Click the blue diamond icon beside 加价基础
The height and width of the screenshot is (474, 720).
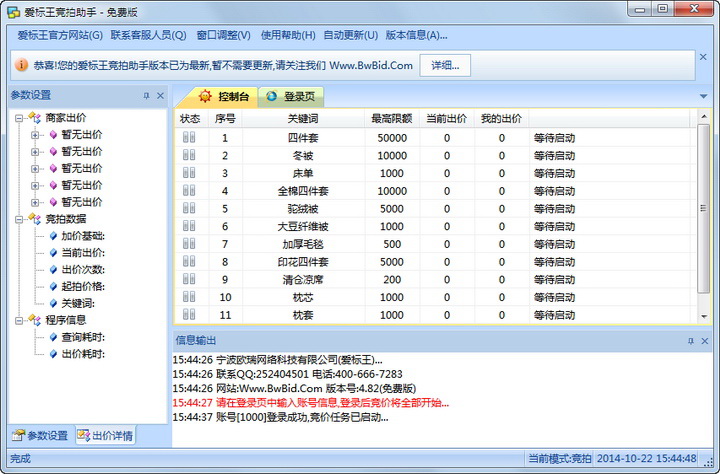pos(53,236)
